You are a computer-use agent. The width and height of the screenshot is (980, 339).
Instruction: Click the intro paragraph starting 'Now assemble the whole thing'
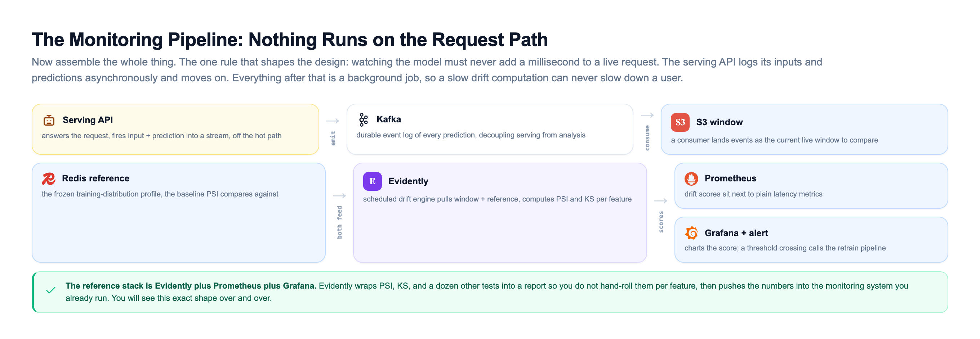(x=427, y=70)
